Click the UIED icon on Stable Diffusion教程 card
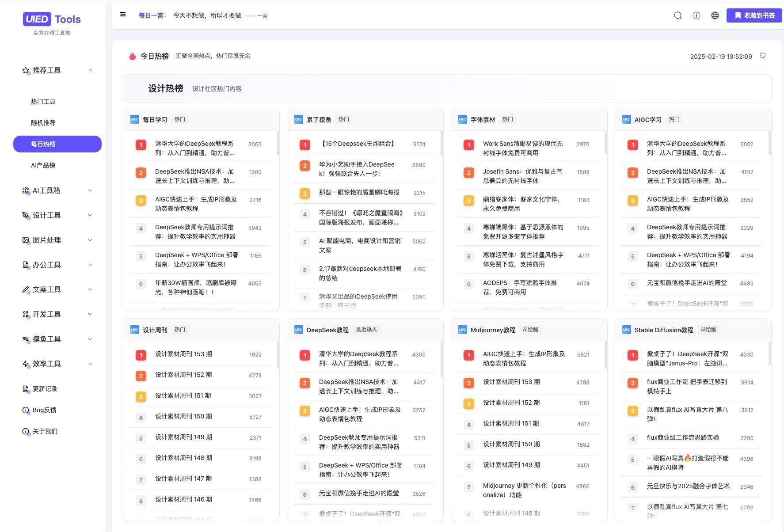Viewport: 784px width, 532px height. tap(627, 330)
